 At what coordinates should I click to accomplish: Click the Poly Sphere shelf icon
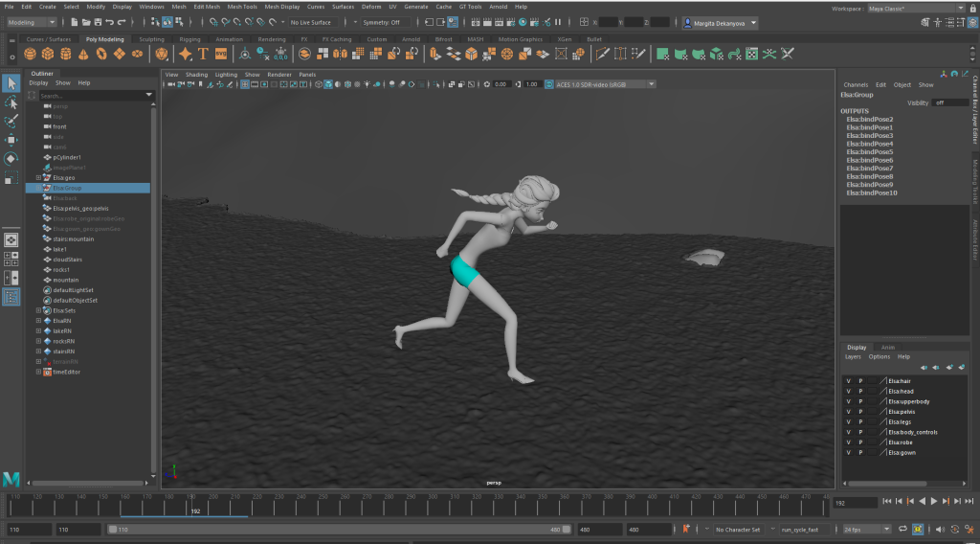(30, 55)
